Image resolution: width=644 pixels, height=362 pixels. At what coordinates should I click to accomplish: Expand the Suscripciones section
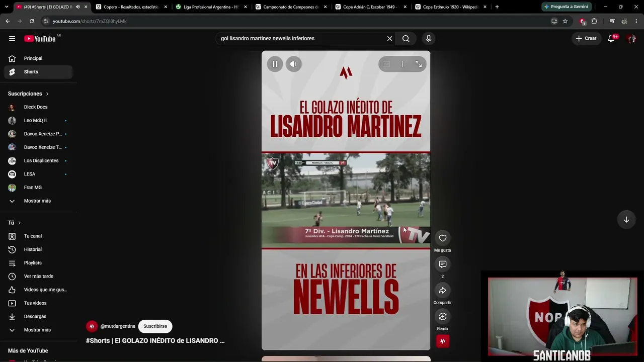coord(29,94)
